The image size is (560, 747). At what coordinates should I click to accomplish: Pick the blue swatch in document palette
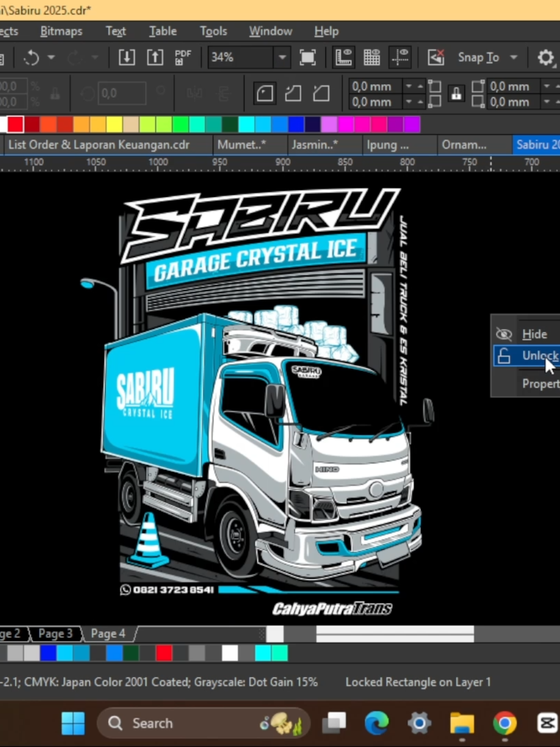tap(49, 653)
